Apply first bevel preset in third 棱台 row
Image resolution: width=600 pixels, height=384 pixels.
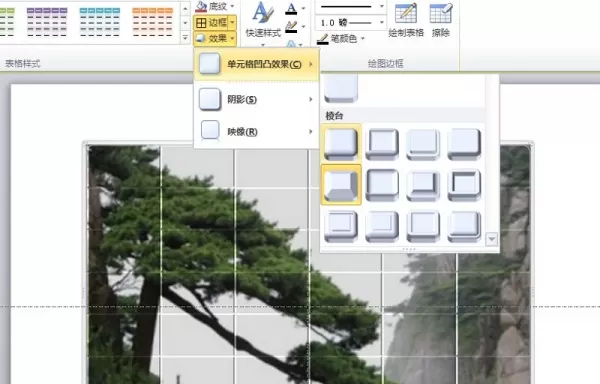point(341,226)
